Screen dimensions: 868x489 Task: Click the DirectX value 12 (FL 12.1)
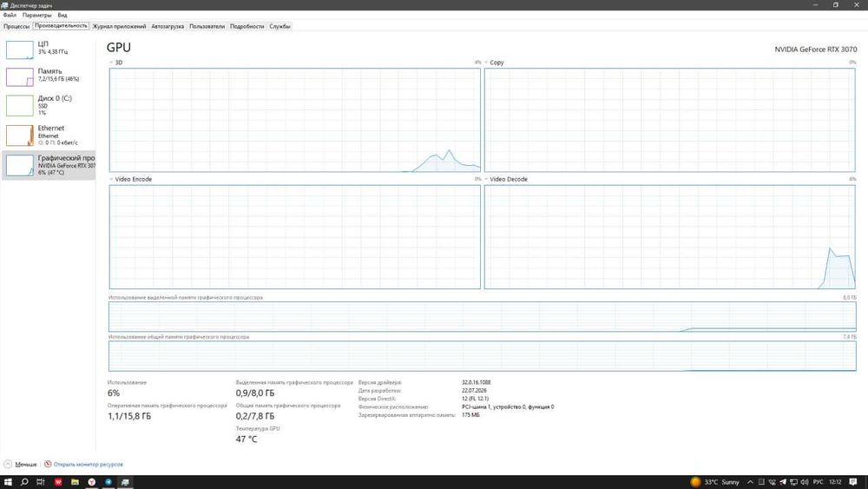pos(475,398)
